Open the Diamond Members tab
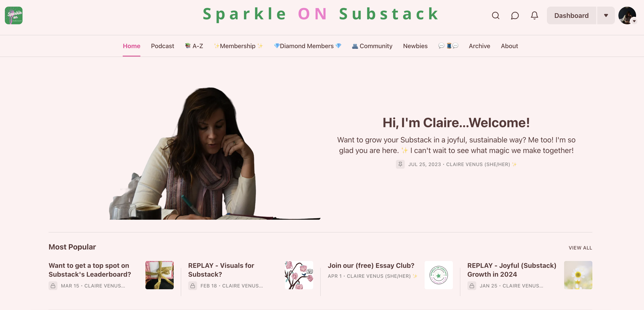Screen dimensions: 644x310 click(x=307, y=46)
